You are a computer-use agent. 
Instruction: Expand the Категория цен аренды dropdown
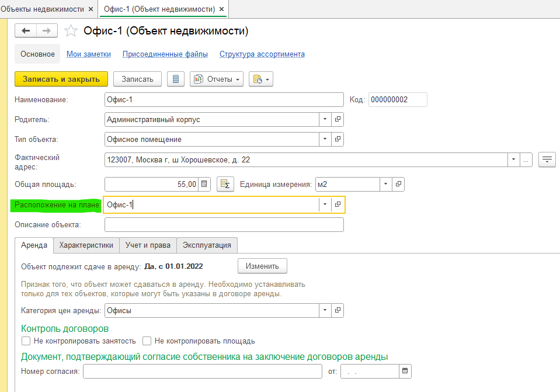tap(325, 310)
